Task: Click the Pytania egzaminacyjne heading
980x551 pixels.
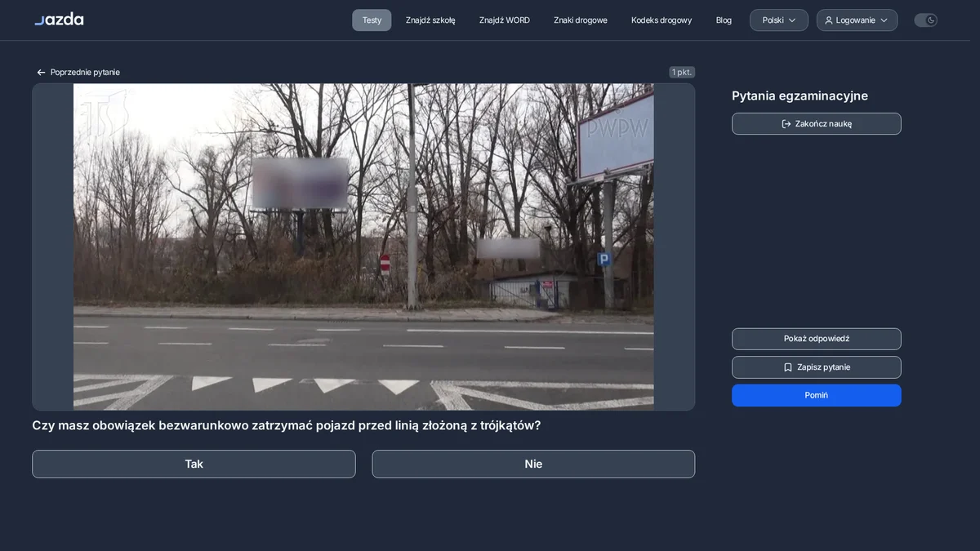Action: (800, 96)
